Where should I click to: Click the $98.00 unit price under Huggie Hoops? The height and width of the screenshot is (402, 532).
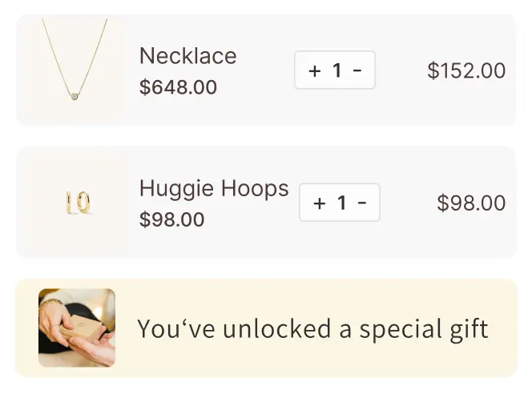[x=172, y=219]
